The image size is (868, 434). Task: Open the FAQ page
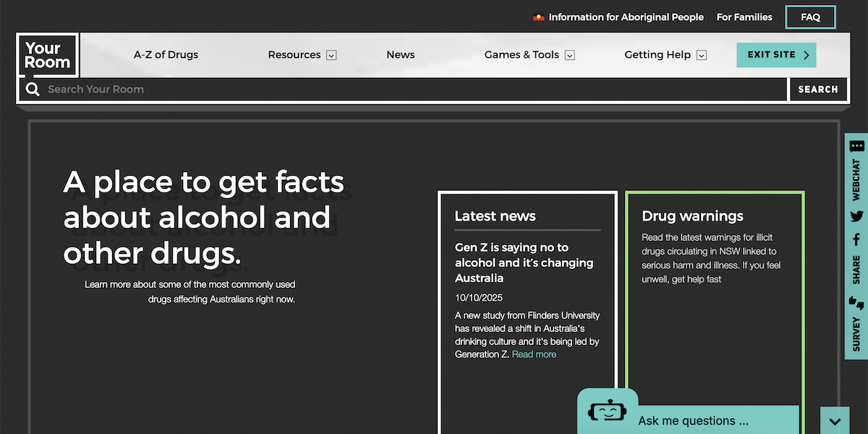pyautogui.click(x=810, y=17)
